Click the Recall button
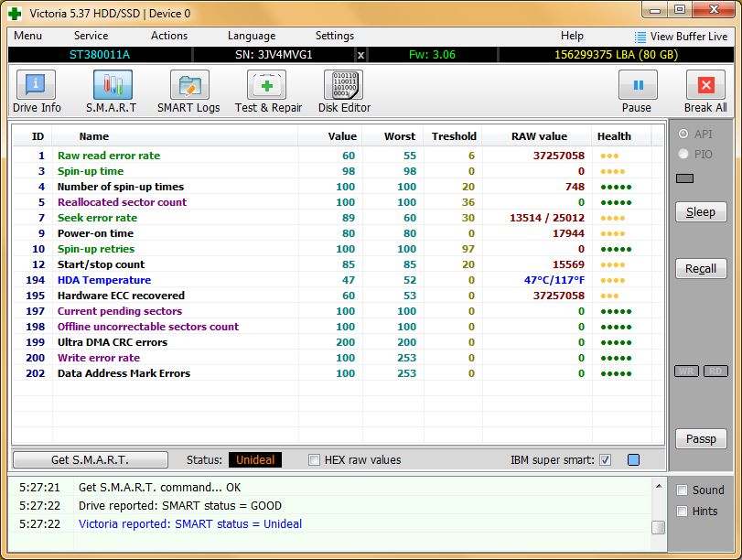 pos(701,269)
